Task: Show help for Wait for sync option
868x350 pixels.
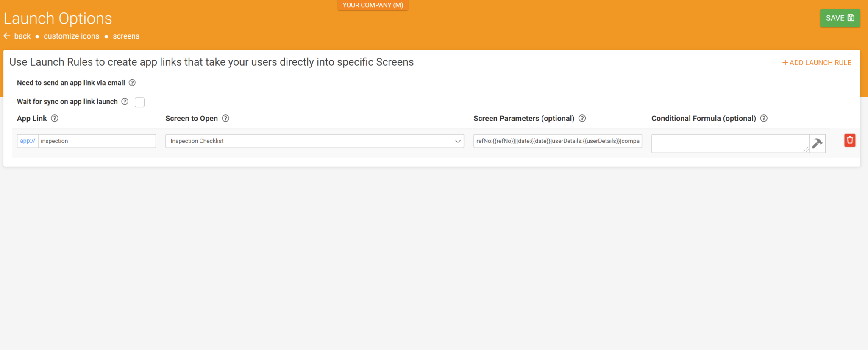Action: [x=125, y=102]
